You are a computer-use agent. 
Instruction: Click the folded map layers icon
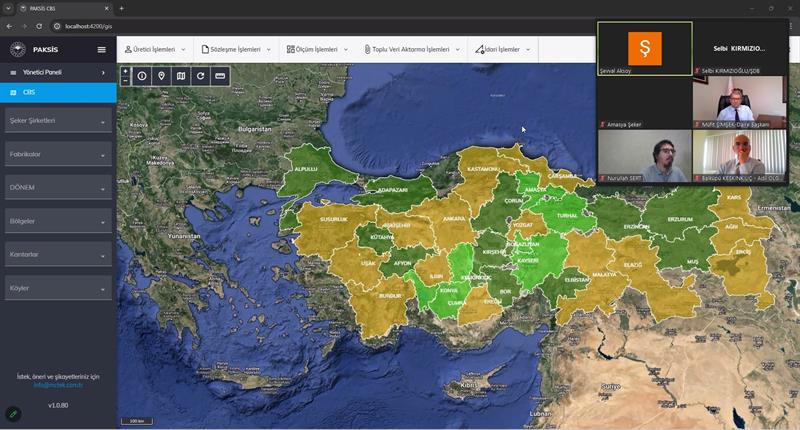[181, 76]
